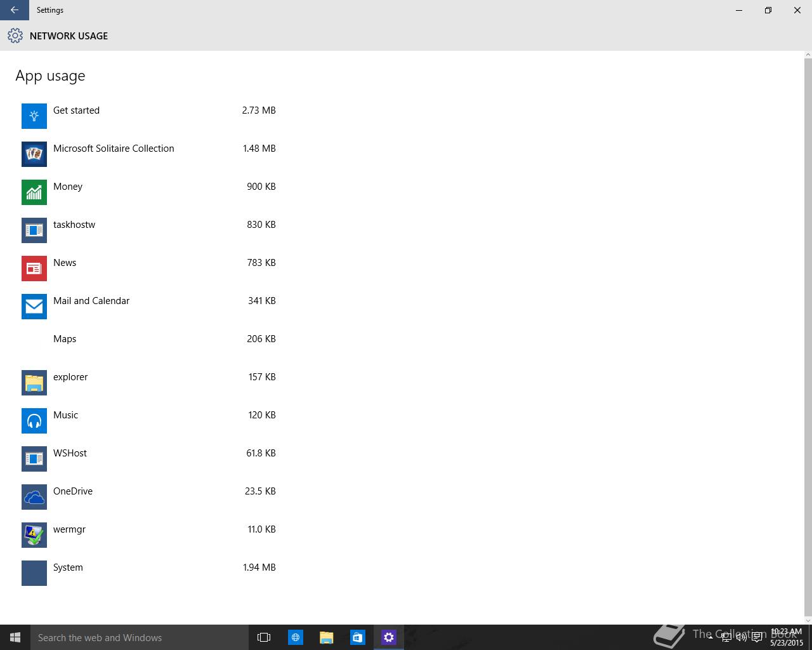This screenshot has width=812, height=650.
Task: Click the 900 KB usage value
Action: [261, 187]
